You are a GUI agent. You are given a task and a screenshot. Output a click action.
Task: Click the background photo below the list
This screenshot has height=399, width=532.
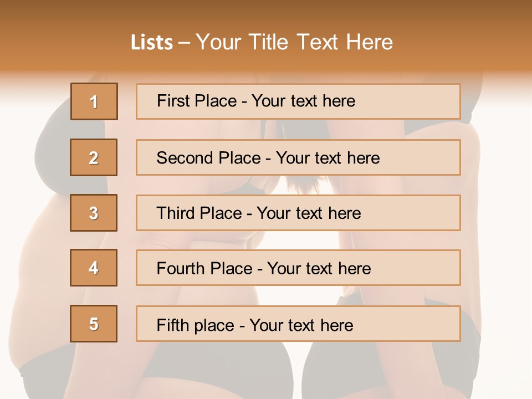[x=266, y=371]
